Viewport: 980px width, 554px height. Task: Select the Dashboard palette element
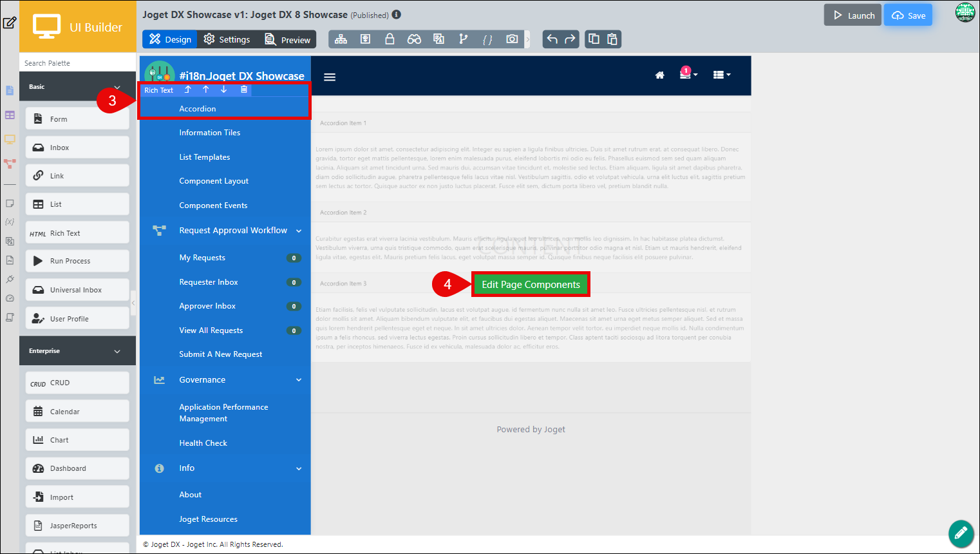click(77, 468)
